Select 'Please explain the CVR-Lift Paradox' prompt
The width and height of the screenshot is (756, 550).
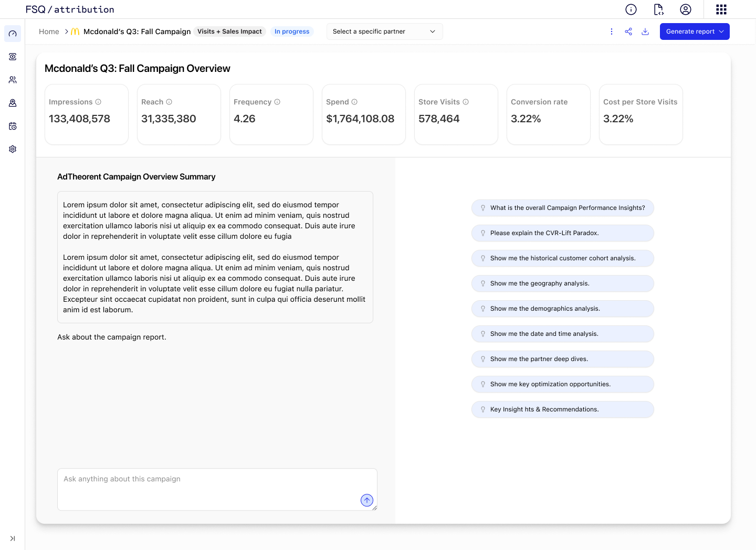coord(562,233)
